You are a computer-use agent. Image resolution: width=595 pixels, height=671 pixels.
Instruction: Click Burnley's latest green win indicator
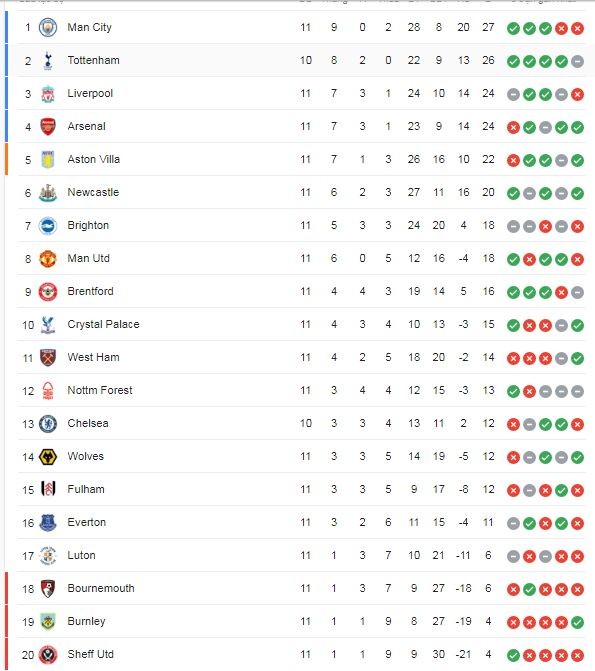coord(577,622)
